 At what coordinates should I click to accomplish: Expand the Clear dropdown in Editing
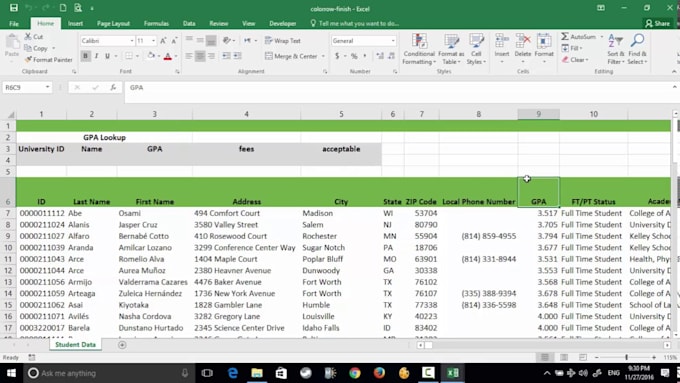click(587, 59)
